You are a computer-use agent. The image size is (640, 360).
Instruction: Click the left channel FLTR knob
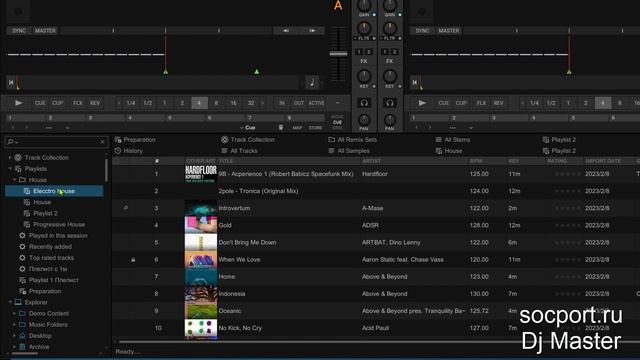tap(364, 28)
